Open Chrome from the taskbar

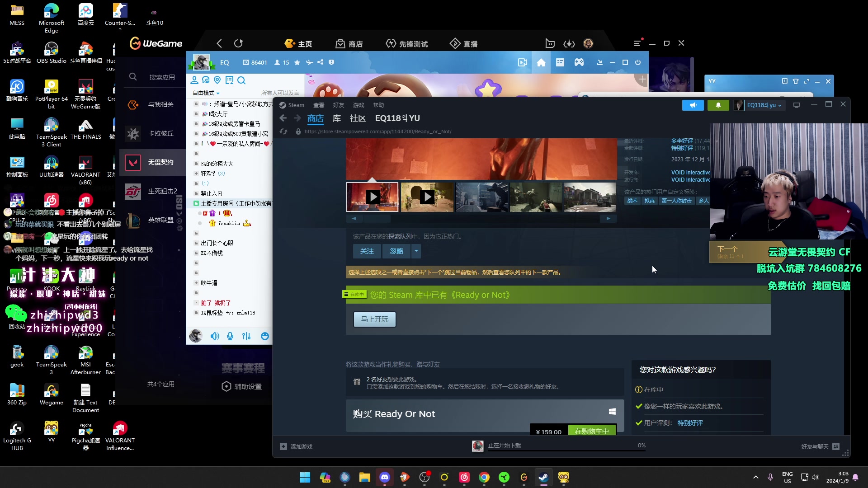pos(484,477)
